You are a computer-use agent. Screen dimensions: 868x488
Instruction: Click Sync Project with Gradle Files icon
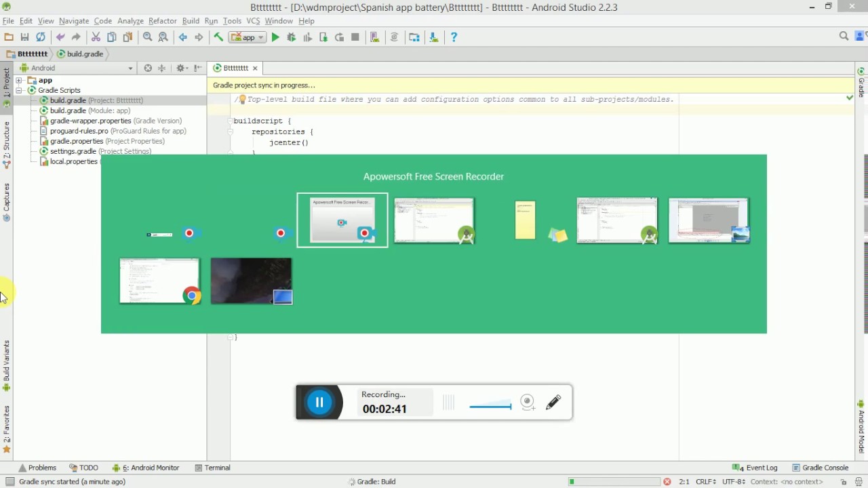pyautogui.click(x=394, y=37)
